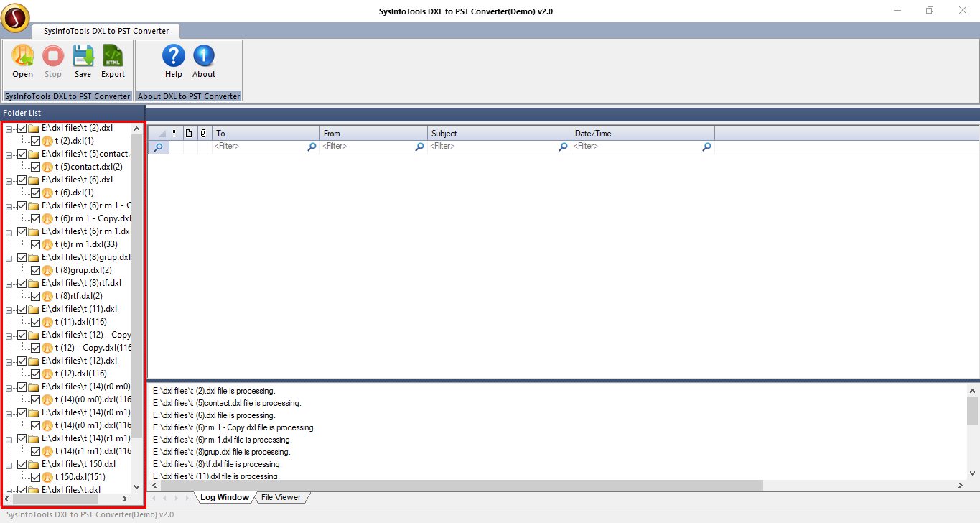
Task: Collapse the E:\dxl files\t (12).dxl tree node
Action: point(9,361)
